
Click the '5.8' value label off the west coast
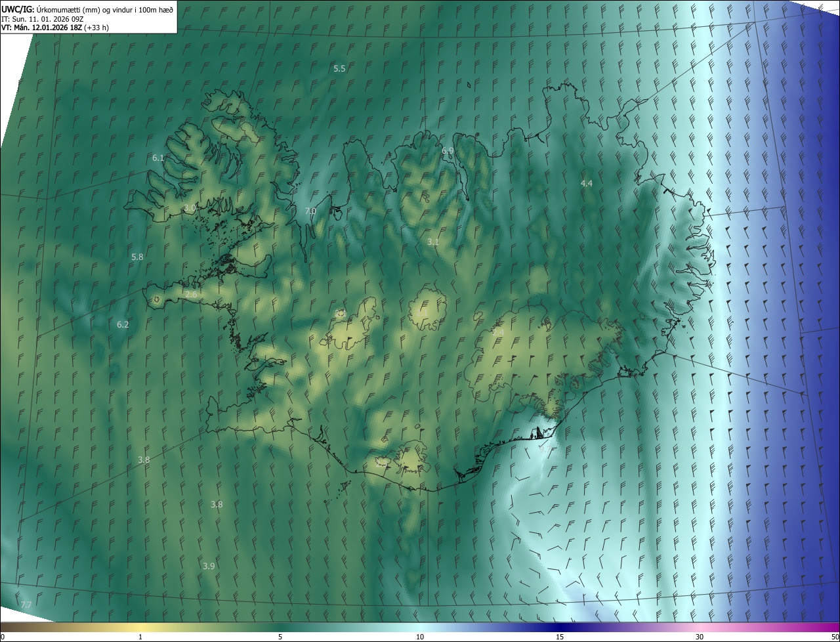coord(137,257)
